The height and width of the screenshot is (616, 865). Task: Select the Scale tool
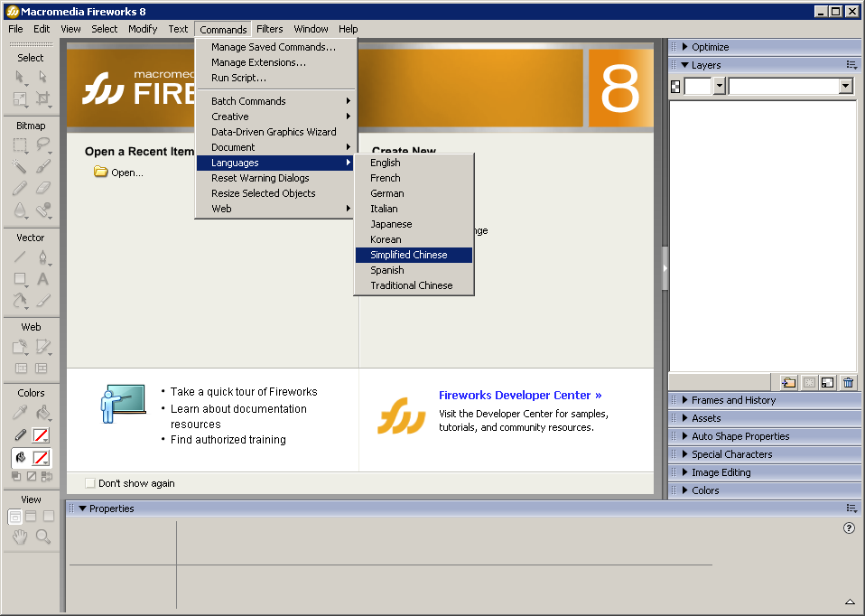20,98
